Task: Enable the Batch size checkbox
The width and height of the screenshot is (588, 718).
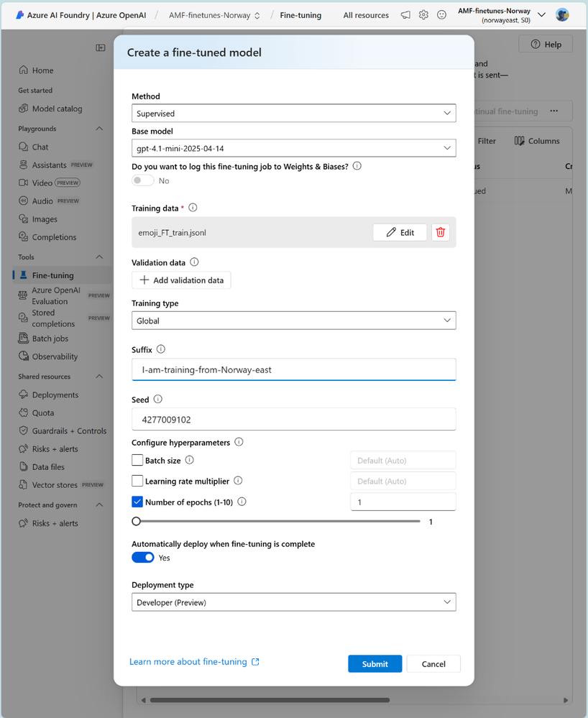Action: 138,460
